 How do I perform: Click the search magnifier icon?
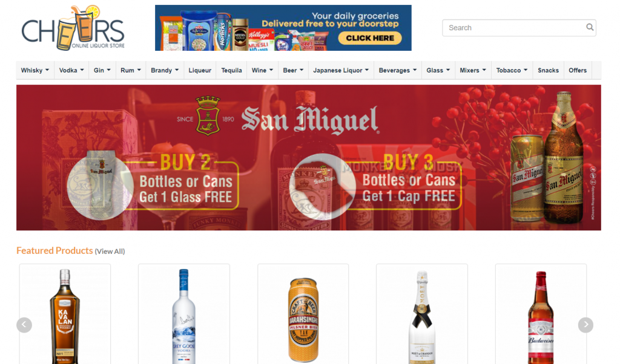(x=589, y=28)
